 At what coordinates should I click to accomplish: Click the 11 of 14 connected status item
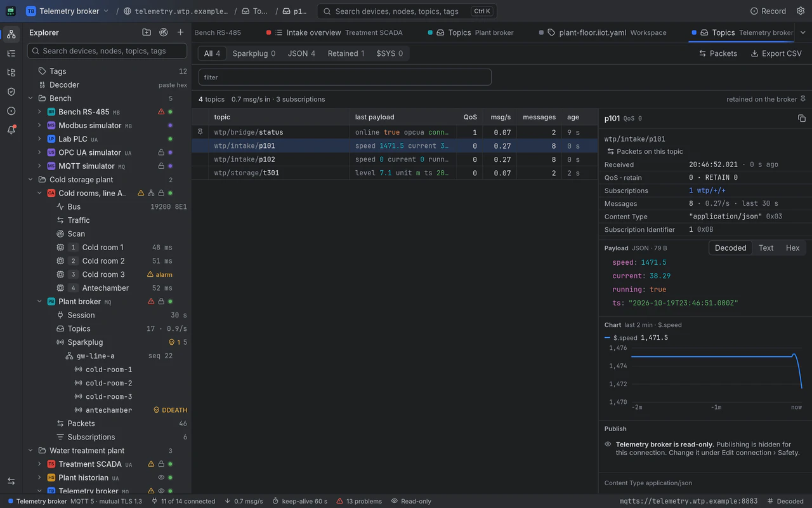(183, 501)
